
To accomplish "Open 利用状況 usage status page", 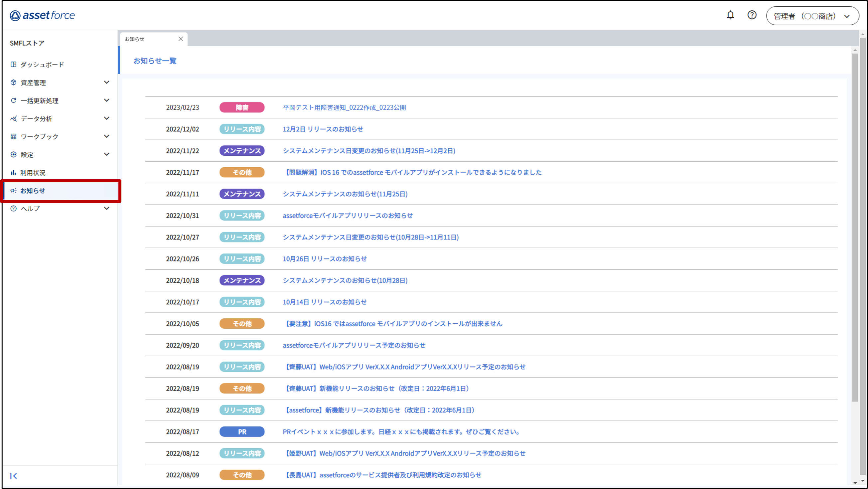I will click(33, 173).
